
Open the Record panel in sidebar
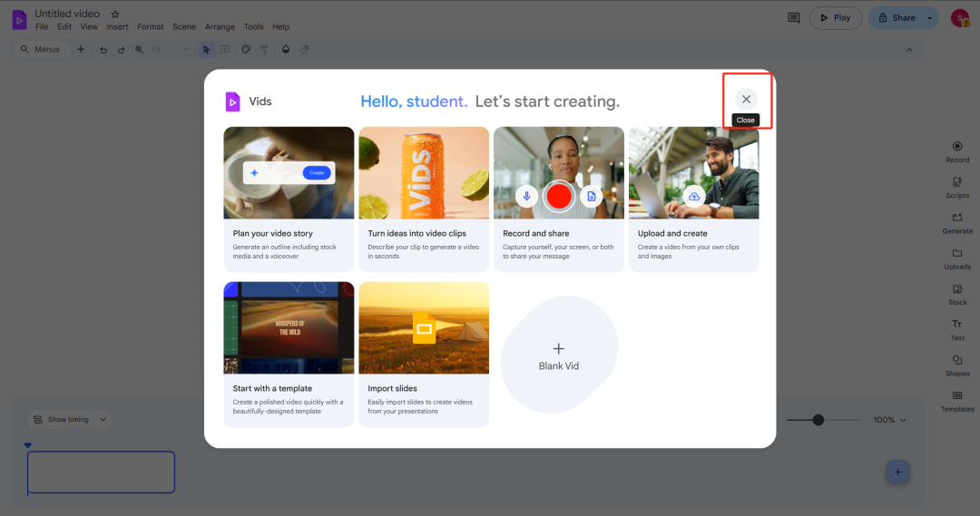957,152
